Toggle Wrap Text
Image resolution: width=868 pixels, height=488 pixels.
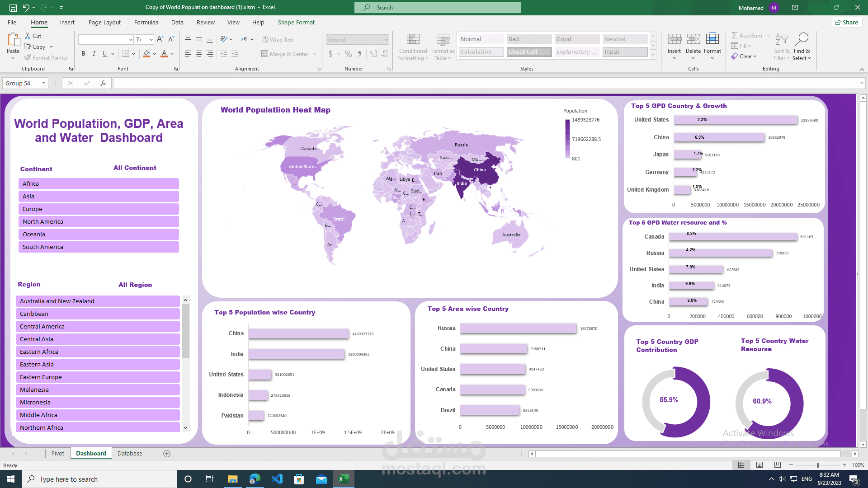278,40
